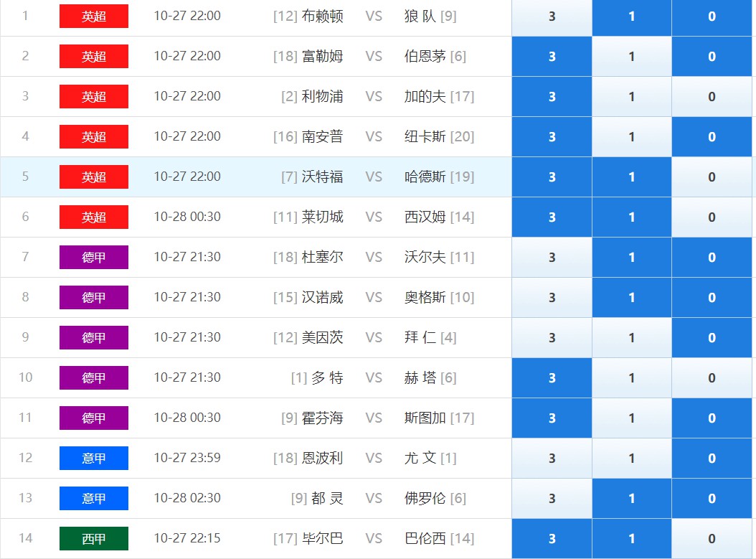Select draw 1 for 富勒姆 vs 伯恩茅
756x559 pixels.
click(x=632, y=57)
